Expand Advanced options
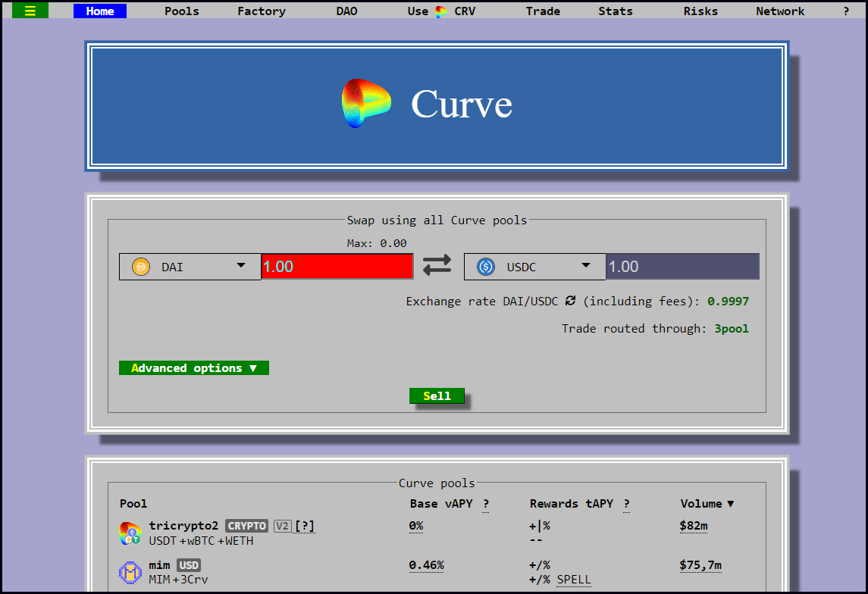The width and height of the screenshot is (868, 594). click(194, 367)
